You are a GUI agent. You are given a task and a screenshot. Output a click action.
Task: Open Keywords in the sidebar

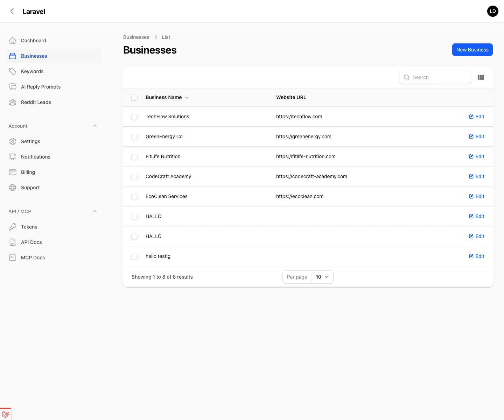coord(32,71)
